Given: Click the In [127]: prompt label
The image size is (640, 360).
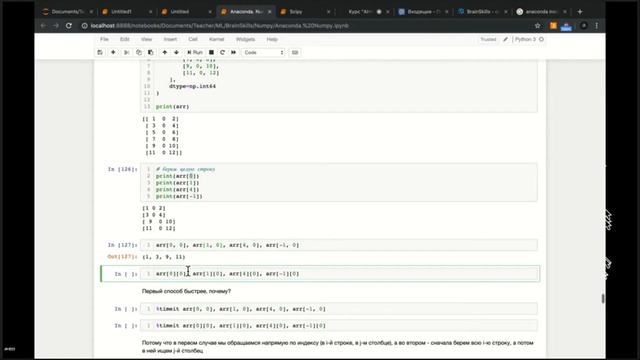Looking at the screenshot, I should click(x=122, y=245).
